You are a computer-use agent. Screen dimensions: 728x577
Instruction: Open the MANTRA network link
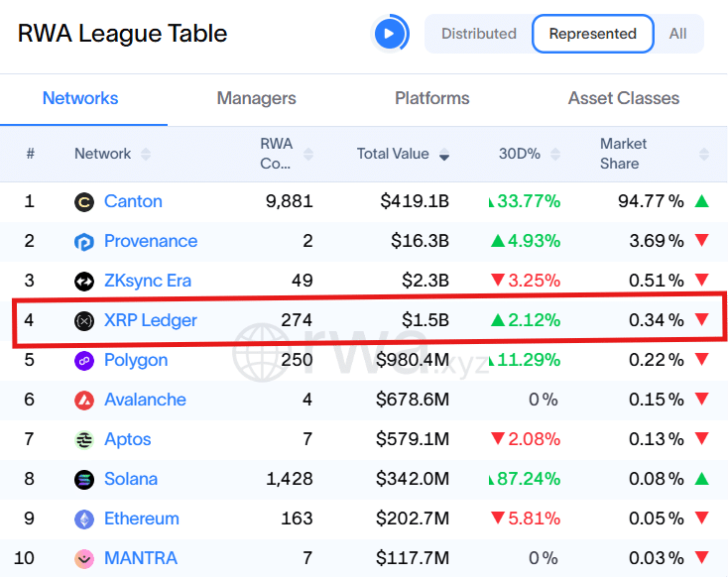[x=140, y=558]
